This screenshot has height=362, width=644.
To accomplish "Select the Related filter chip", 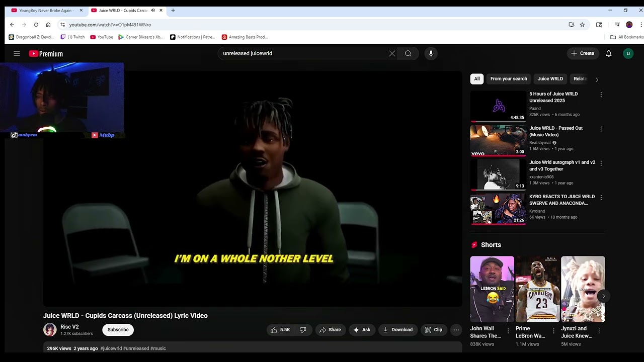I will click(580, 79).
